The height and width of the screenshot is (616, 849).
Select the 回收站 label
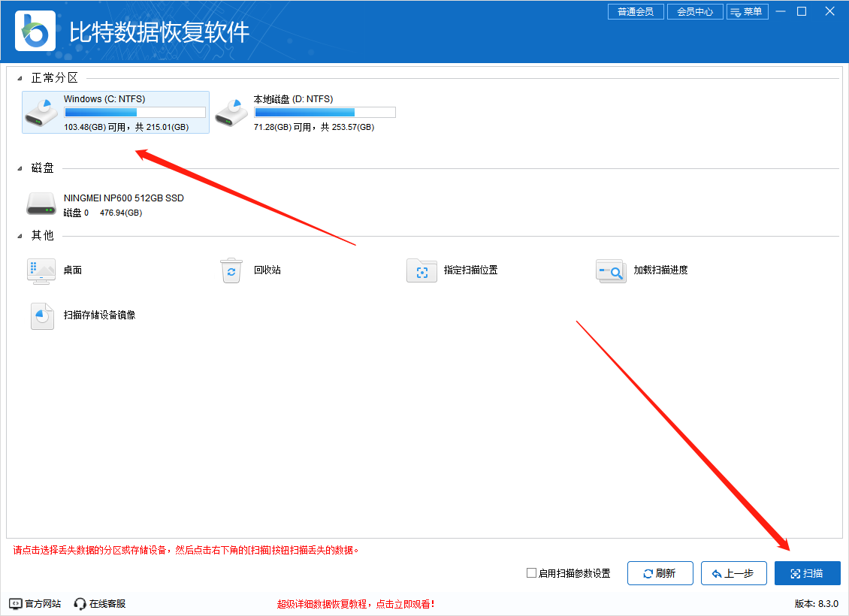pyautogui.click(x=267, y=270)
